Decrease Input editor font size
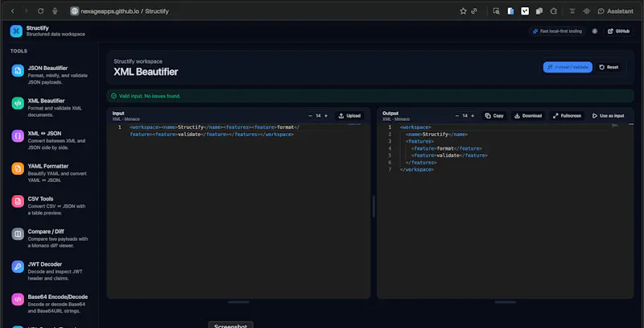 pos(310,116)
